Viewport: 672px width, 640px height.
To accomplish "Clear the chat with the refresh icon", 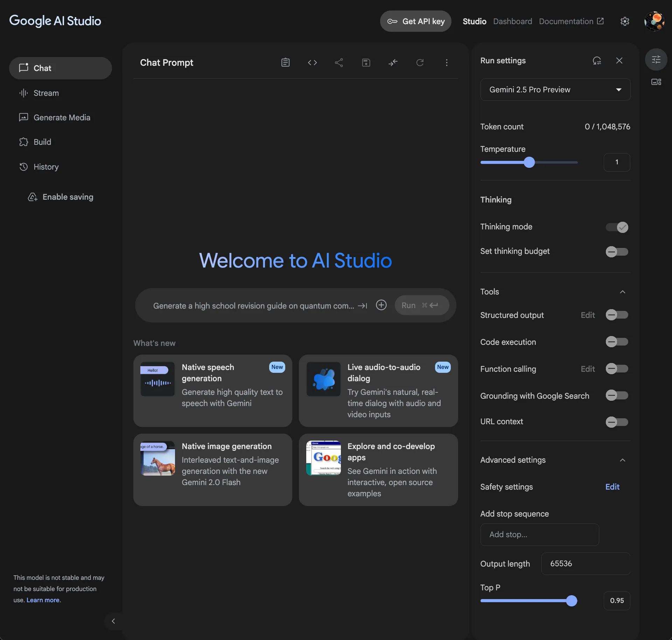I will tap(420, 63).
